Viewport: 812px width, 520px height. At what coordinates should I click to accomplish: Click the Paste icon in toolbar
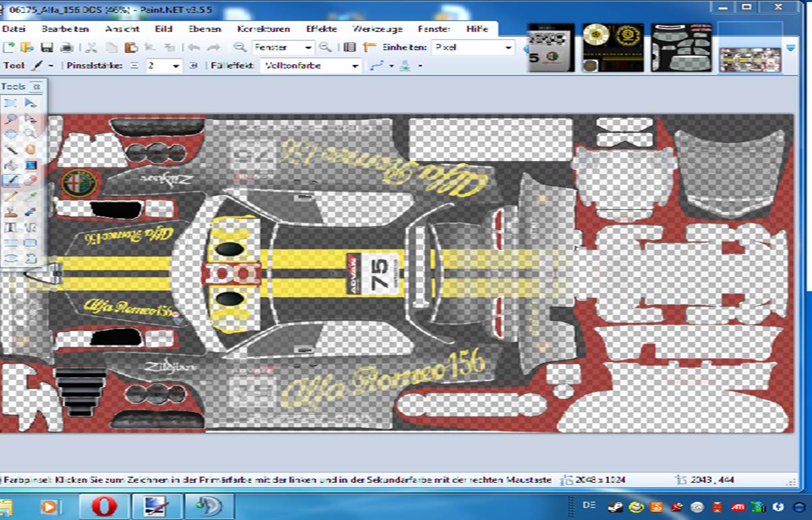click(x=131, y=47)
